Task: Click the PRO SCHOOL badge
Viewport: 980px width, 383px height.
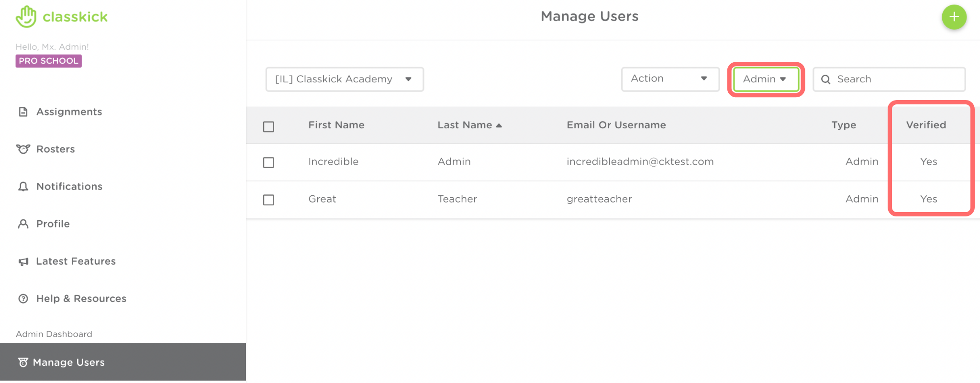Action: point(48,61)
